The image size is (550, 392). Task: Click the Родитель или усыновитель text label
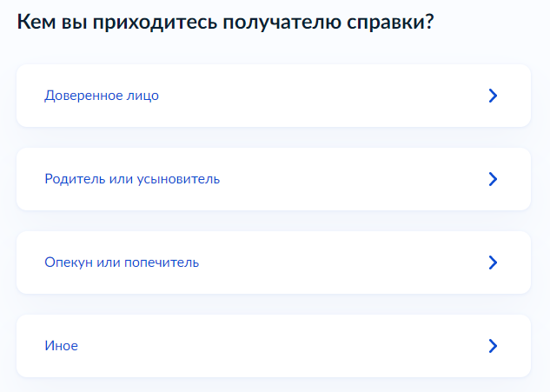(x=132, y=179)
